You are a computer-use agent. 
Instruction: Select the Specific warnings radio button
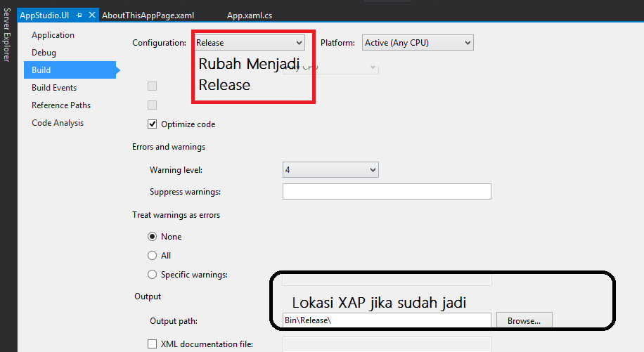coord(152,275)
